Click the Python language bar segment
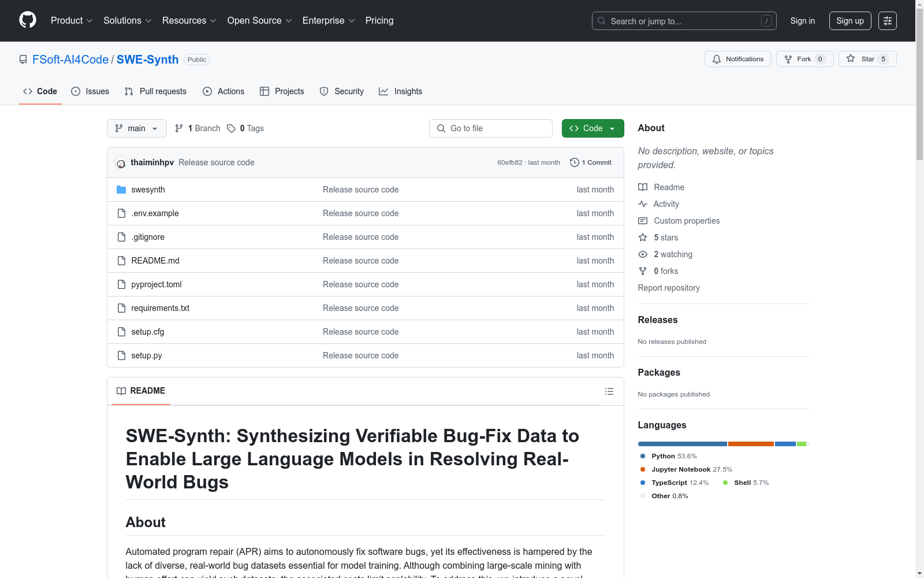 tap(683, 444)
